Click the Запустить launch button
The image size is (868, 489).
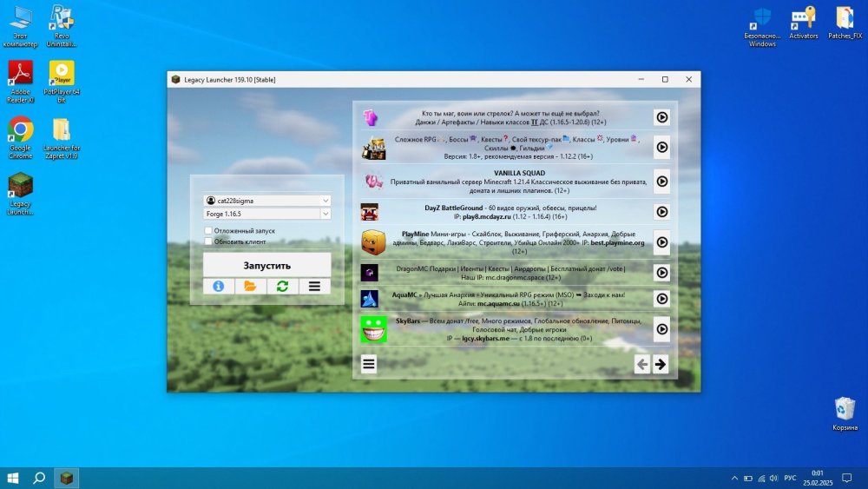(x=266, y=265)
